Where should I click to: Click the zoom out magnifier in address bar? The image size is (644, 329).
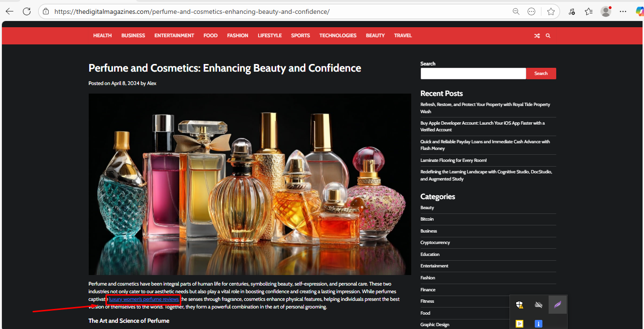coord(516,11)
